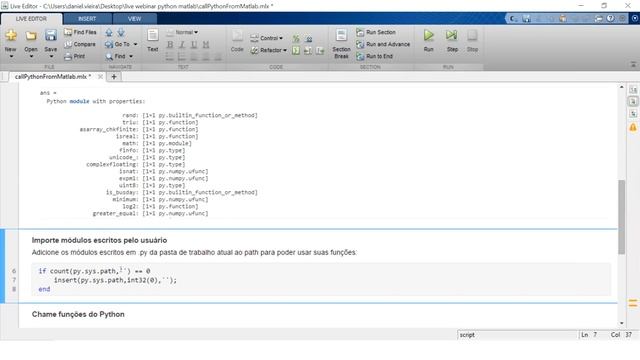Print the live script
This screenshot has width=640, height=360.
(75, 56)
